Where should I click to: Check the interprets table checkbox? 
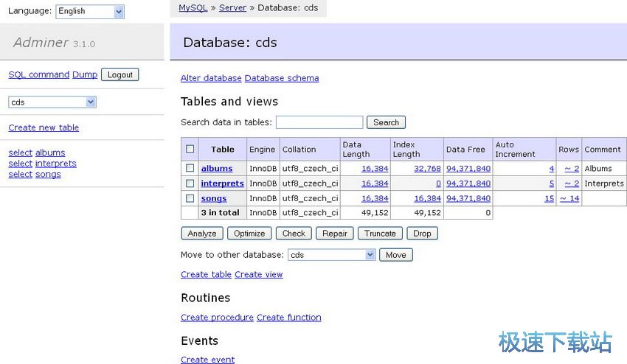tap(190, 183)
